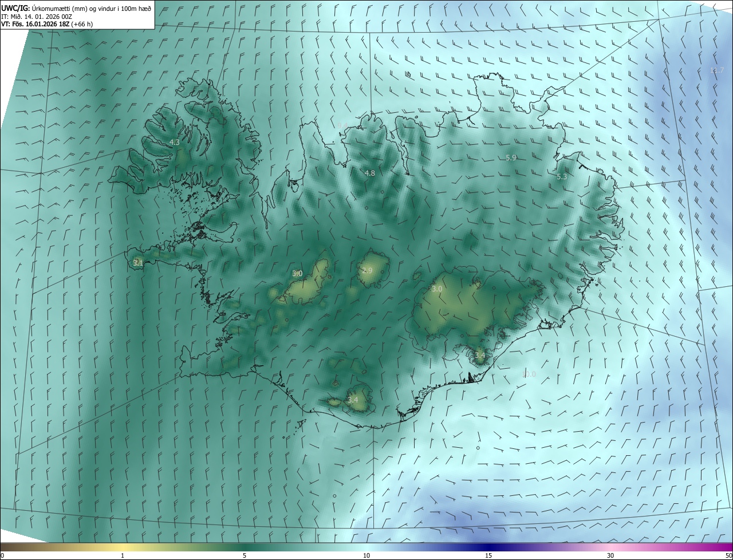Image resolution: width=733 pixels, height=560 pixels.
Task: Click the valid time "VT: Fös. 16.01.2026 18Z (+66 h)"
Action: tap(47, 24)
